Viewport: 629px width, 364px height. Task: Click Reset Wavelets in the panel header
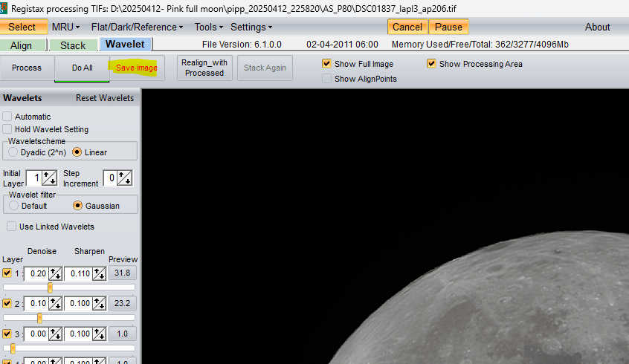(105, 98)
